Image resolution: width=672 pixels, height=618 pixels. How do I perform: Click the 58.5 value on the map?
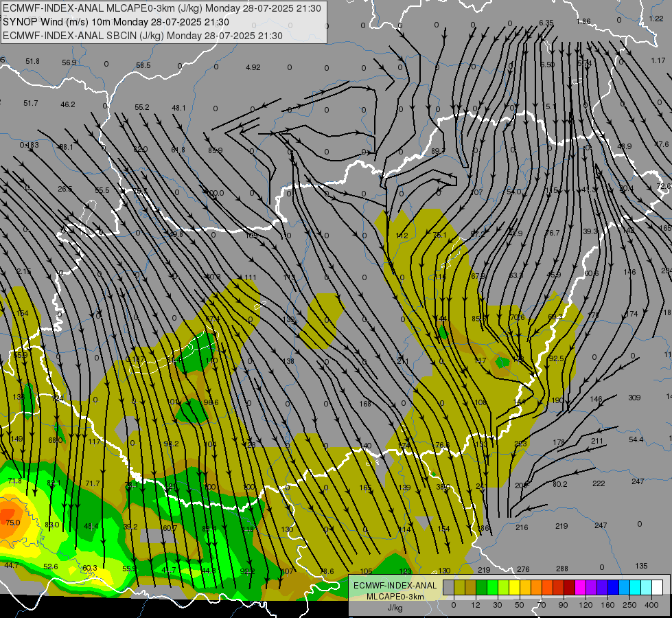[x=143, y=65]
